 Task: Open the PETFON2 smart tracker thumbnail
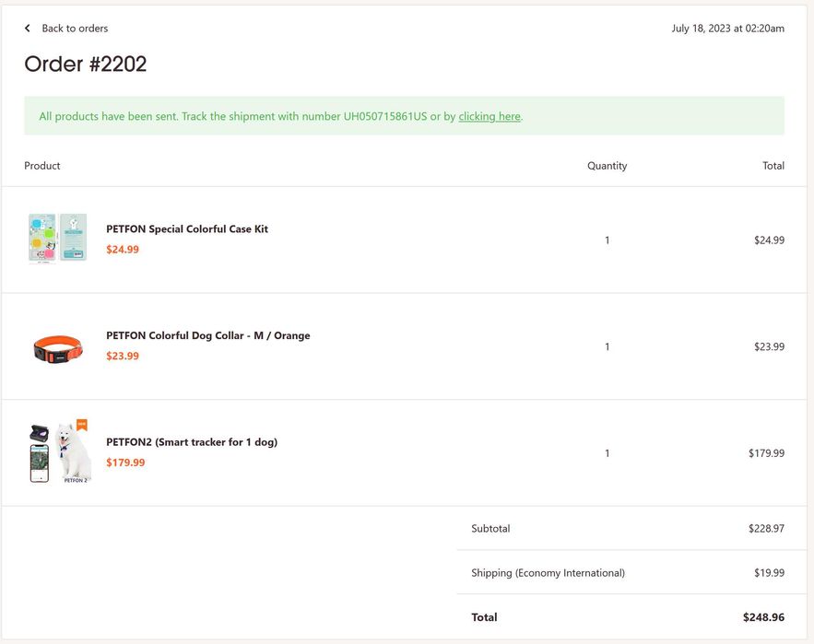(61, 452)
